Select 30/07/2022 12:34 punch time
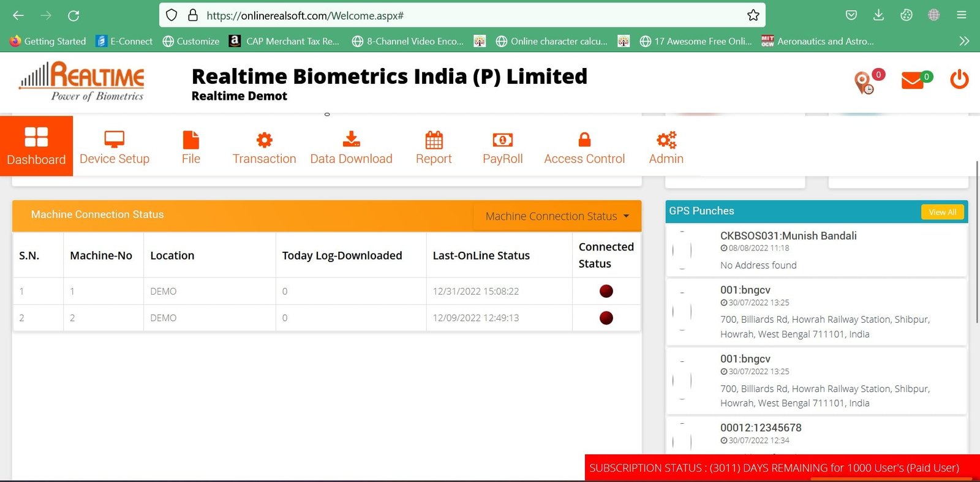Image resolution: width=980 pixels, height=482 pixels. 759,440
